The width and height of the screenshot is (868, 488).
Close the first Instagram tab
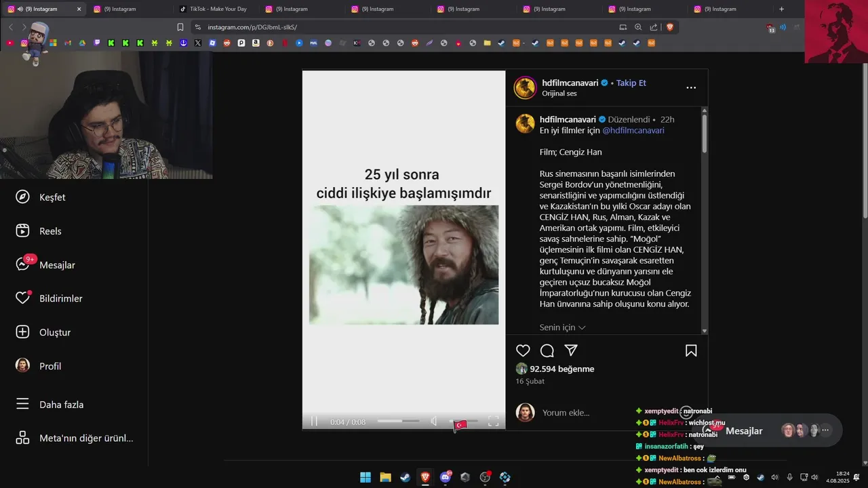79,9
